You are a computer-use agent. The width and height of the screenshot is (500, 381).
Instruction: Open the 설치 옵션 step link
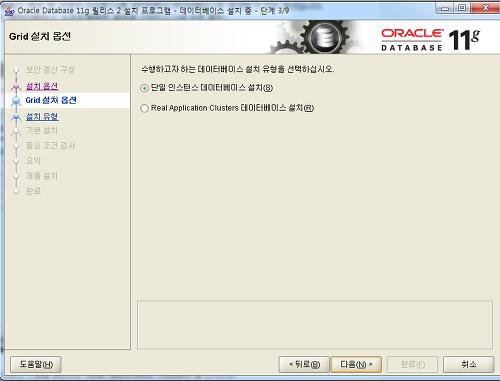tap(42, 86)
